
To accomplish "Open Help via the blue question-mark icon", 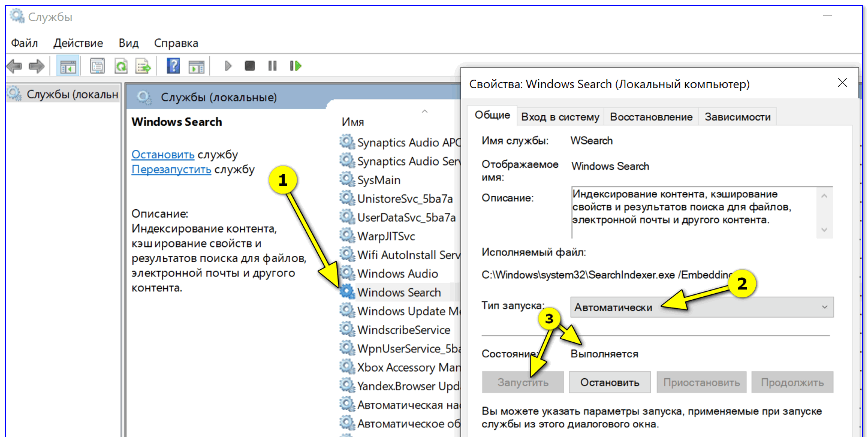I will [173, 66].
